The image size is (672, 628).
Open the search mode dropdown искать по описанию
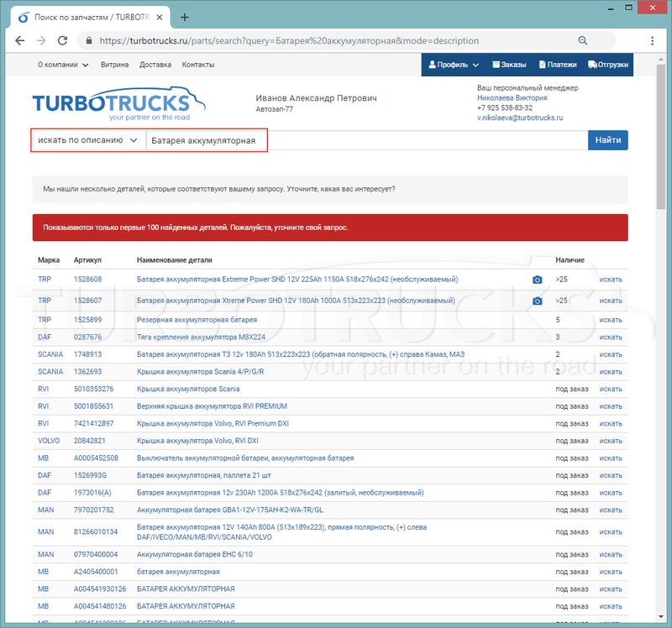pos(88,140)
